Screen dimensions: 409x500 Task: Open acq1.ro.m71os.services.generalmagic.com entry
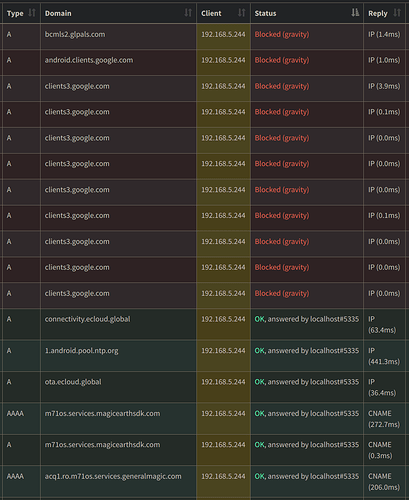[113, 476]
